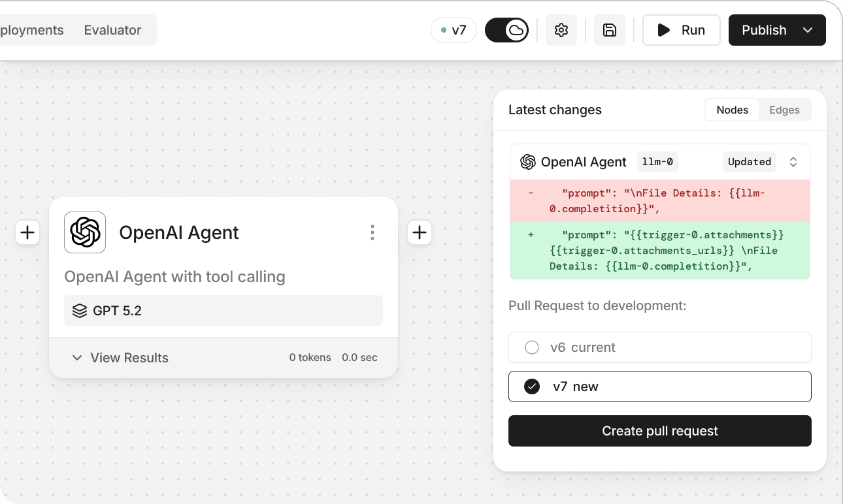Expand View Results on the agent node

coord(121,358)
